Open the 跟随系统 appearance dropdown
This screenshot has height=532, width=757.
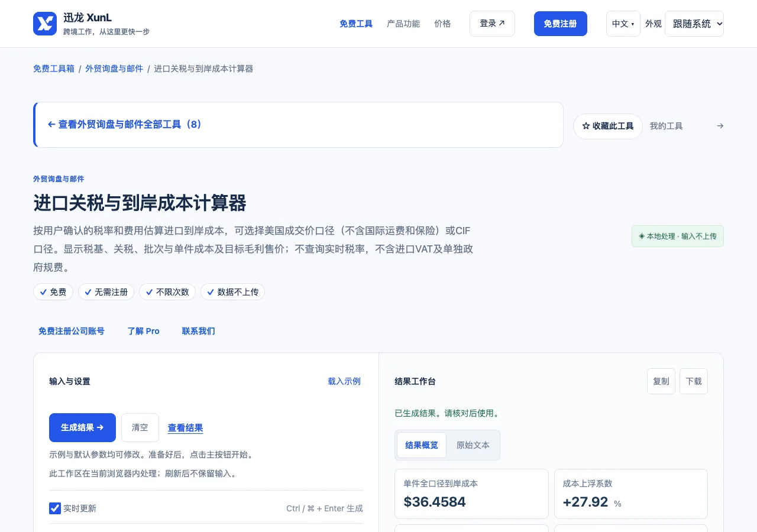tap(694, 24)
